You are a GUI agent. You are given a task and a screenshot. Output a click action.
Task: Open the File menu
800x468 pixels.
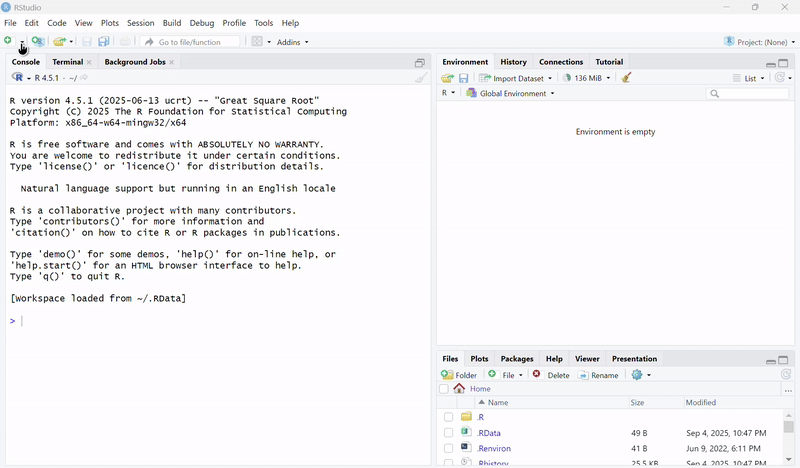click(x=10, y=23)
